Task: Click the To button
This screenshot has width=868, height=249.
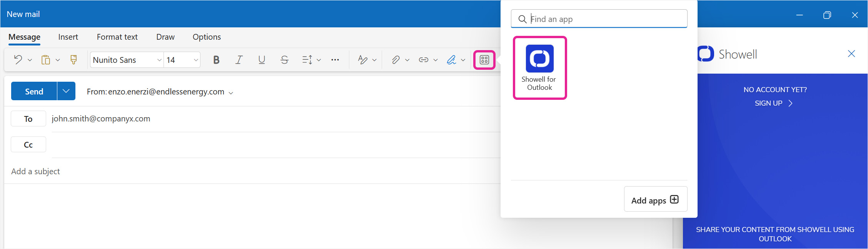Action: click(x=28, y=119)
